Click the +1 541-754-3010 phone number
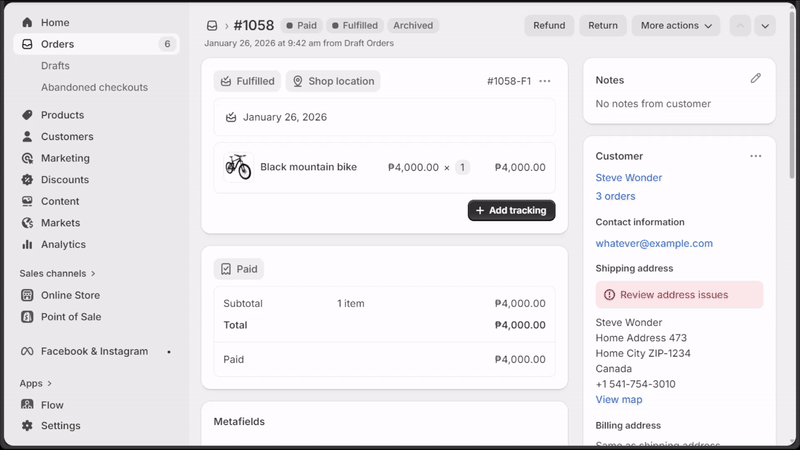The width and height of the screenshot is (800, 450). tap(635, 384)
